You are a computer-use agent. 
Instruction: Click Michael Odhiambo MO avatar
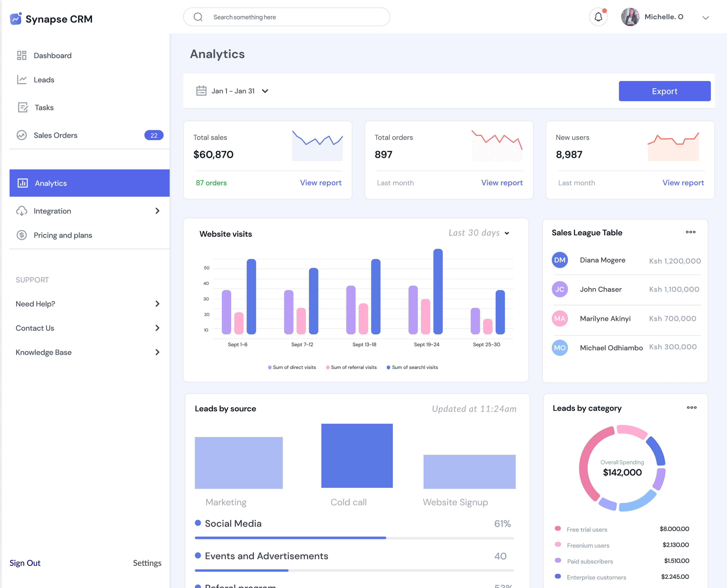pyautogui.click(x=560, y=348)
